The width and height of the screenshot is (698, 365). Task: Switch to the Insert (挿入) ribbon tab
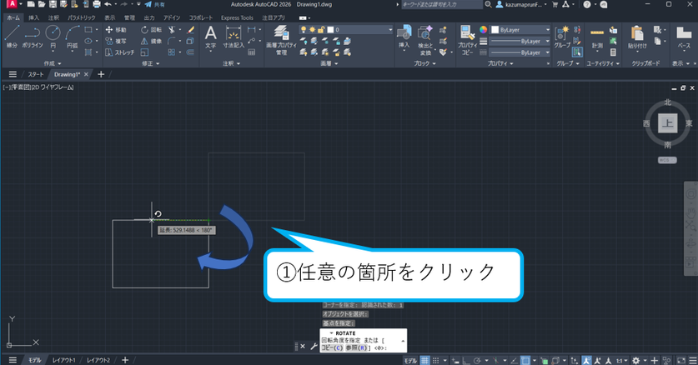click(x=33, y=18)
